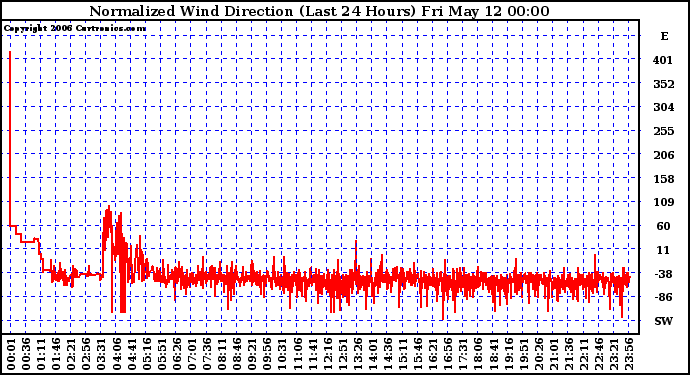Viewport: 690px width, 375px height.
Task: Click the 09:21 time label
Action: (x=252, y=354)
